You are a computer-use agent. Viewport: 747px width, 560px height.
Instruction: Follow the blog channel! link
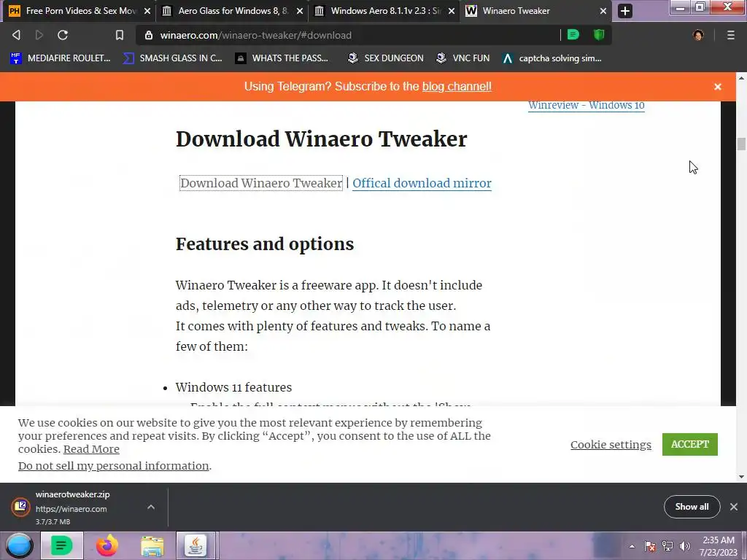(457, 87)
